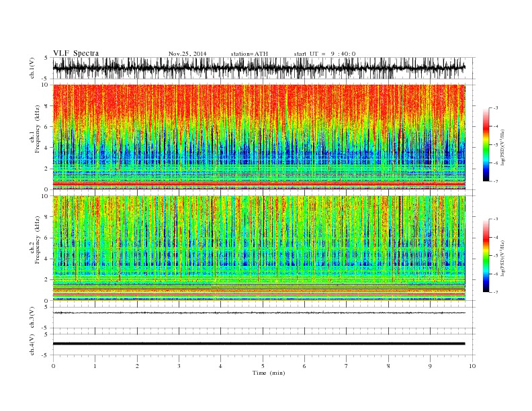The width and height of the screenshot is (532, 411).
Task: Click the "start UT = 9 :40: 0" label
Action: [324, 54]
